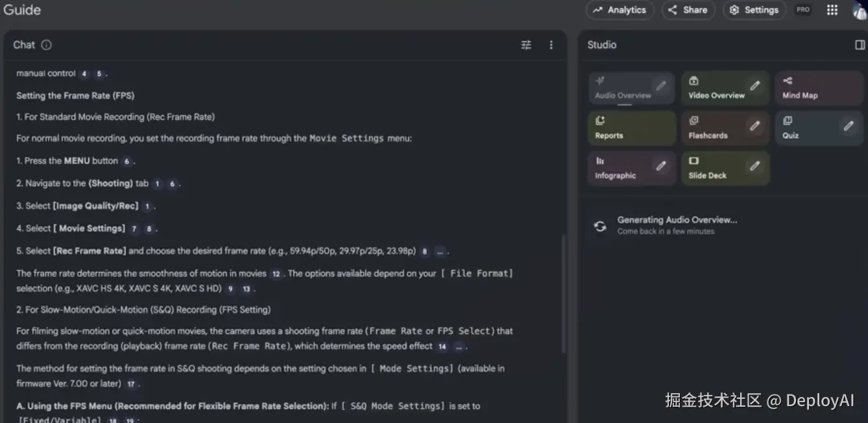This screenshot has width=868, height=423.
Task: Click the Guide notebook title
Action: pyautogui.click(x=22, y=10)
